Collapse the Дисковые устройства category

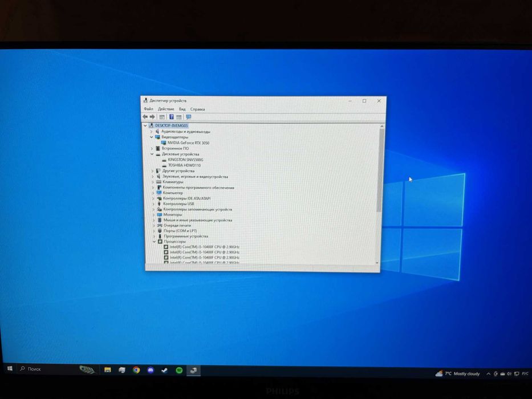point(152,154)
